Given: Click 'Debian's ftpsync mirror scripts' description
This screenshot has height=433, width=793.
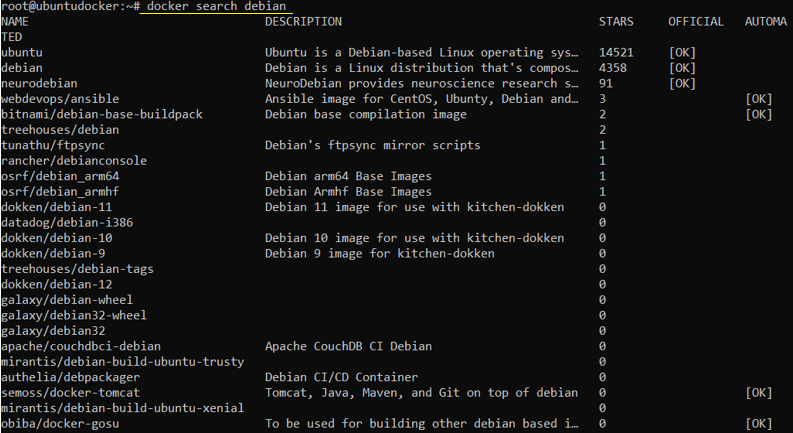Looking at the screenshot, I should tap(373, 145).
